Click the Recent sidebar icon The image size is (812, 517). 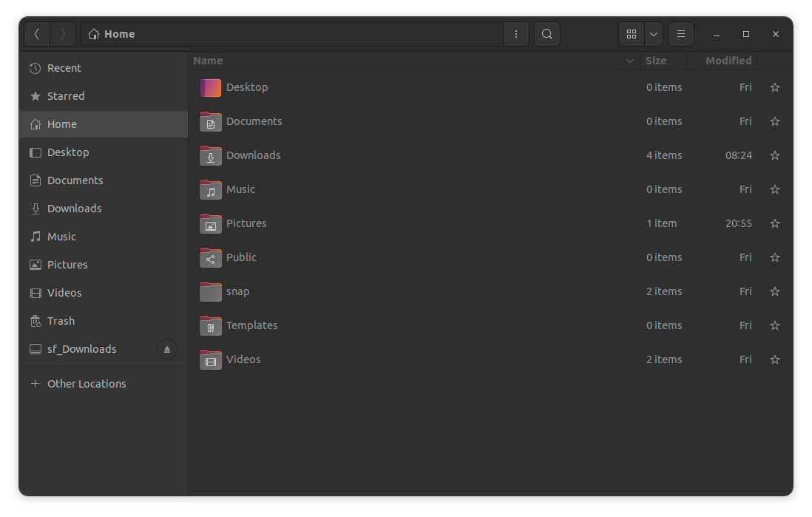pos(34,67)
